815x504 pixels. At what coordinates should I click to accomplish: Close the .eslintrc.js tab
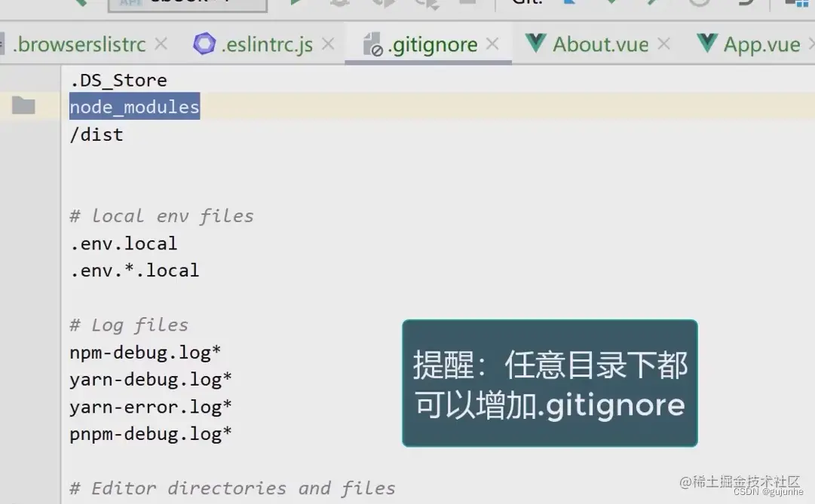point(328,44)
